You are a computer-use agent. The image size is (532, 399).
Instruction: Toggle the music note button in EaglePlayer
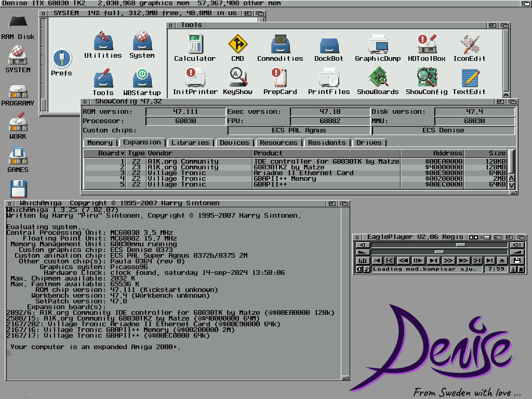367,269
